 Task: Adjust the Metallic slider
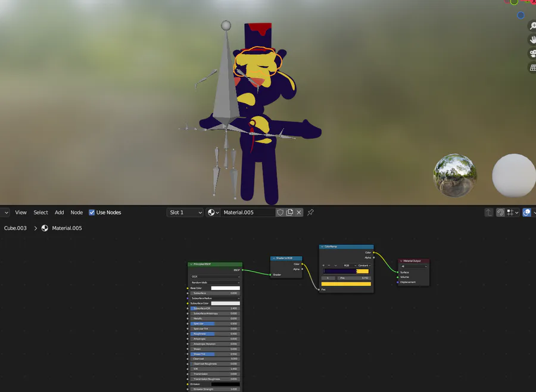click(x=215, y=319)
